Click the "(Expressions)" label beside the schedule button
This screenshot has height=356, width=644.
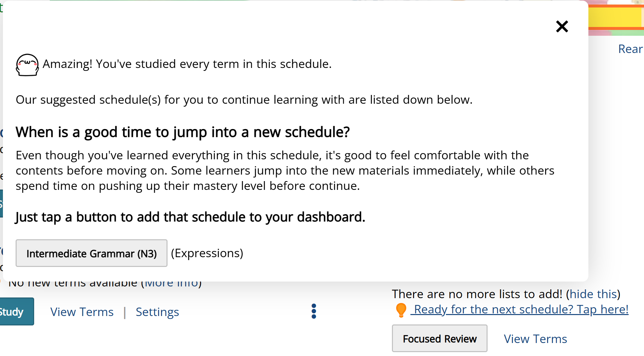click(207, 253)
